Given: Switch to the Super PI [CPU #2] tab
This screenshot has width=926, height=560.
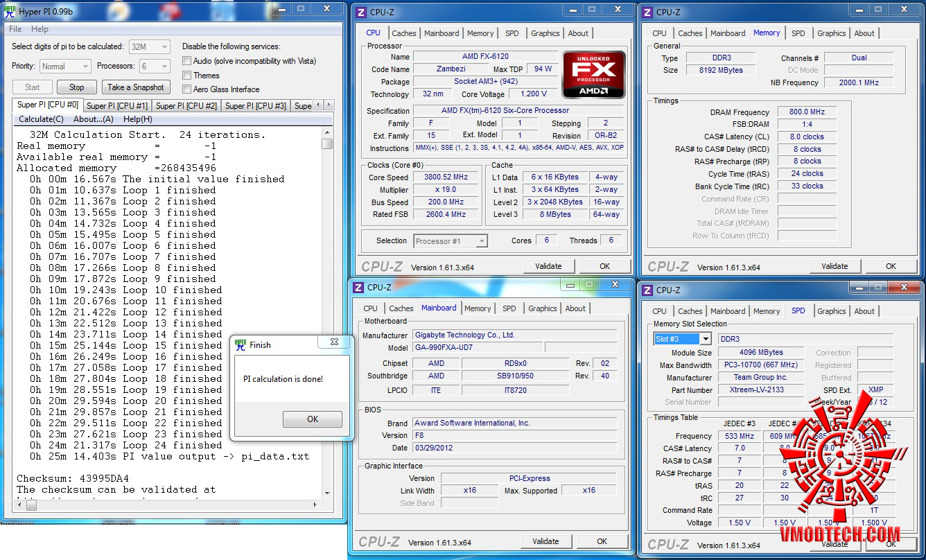Looking at the screenshot, I should 186,106.
